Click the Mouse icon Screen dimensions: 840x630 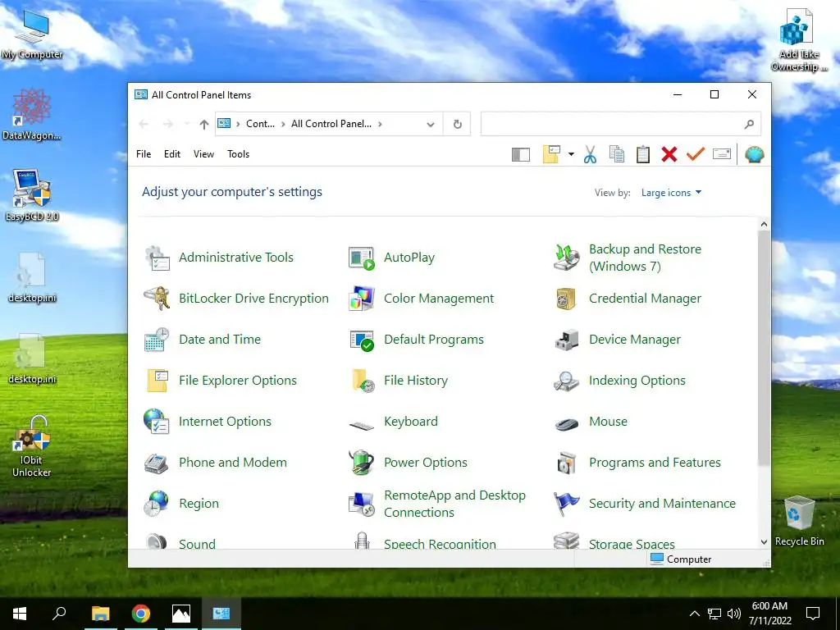click(x=567, y=424)
